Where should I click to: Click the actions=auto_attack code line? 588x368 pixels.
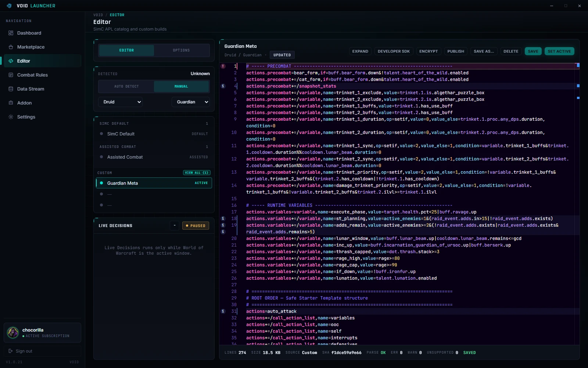[x=271, y=311]
